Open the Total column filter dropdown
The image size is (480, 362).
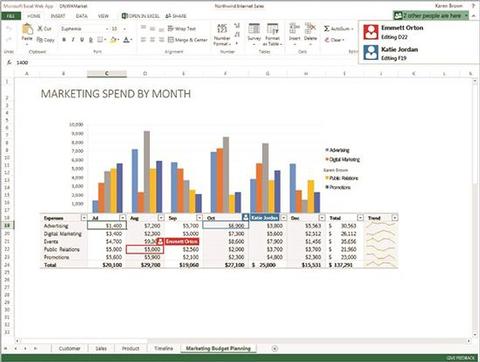click(x=360, y=218)
